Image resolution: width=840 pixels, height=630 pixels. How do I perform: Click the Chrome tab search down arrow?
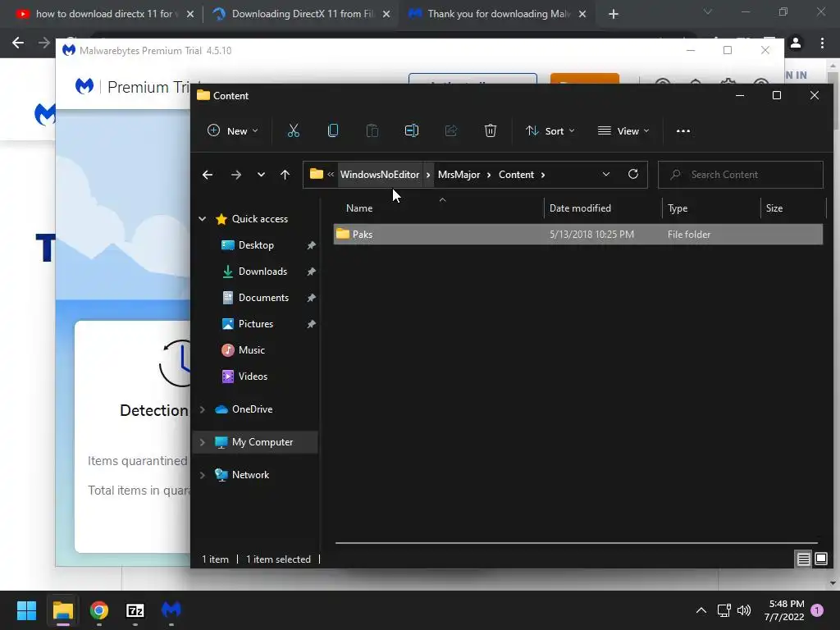click(708, 11)
